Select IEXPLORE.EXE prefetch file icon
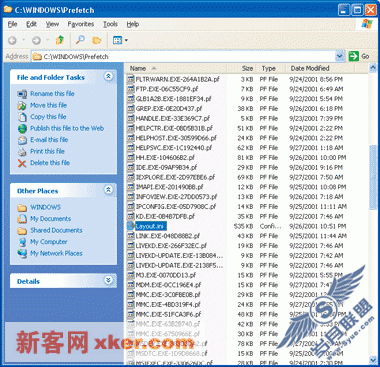380x367 pixels. (x=131, y=177)
